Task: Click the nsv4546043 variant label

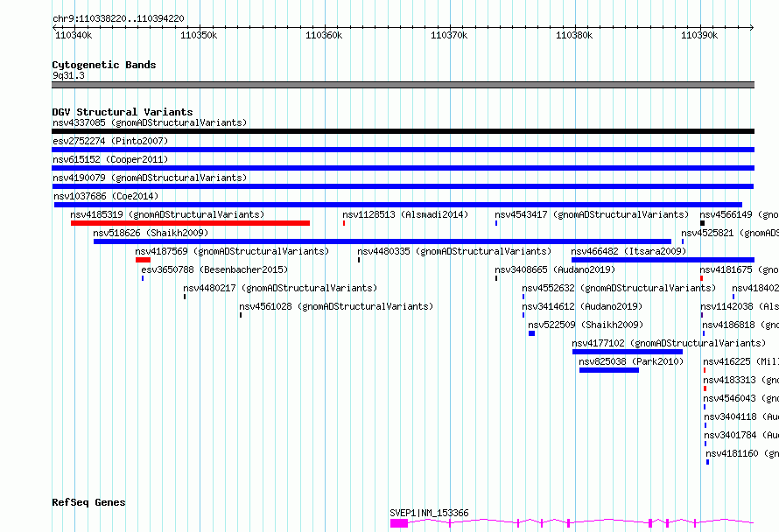Action: (740, 398)
